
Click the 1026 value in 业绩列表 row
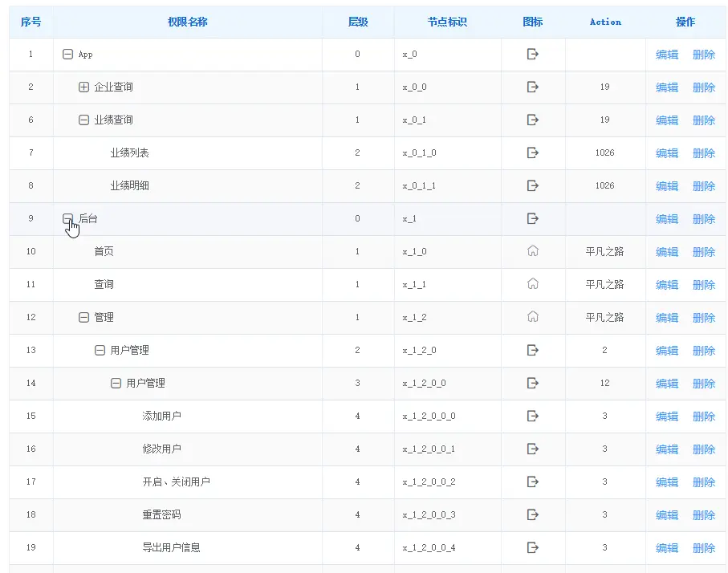[x=605, y=152]
